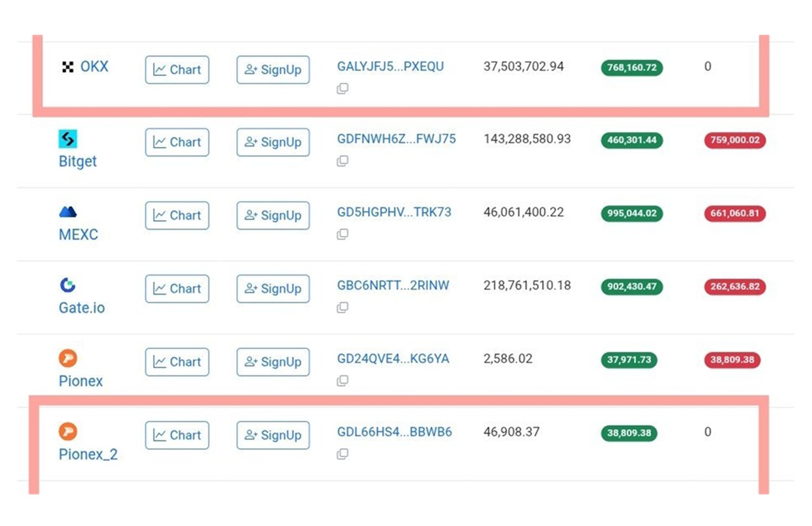Open the Chart for MEXC
This screenshot has height=526, width=812.
point(177,215)
